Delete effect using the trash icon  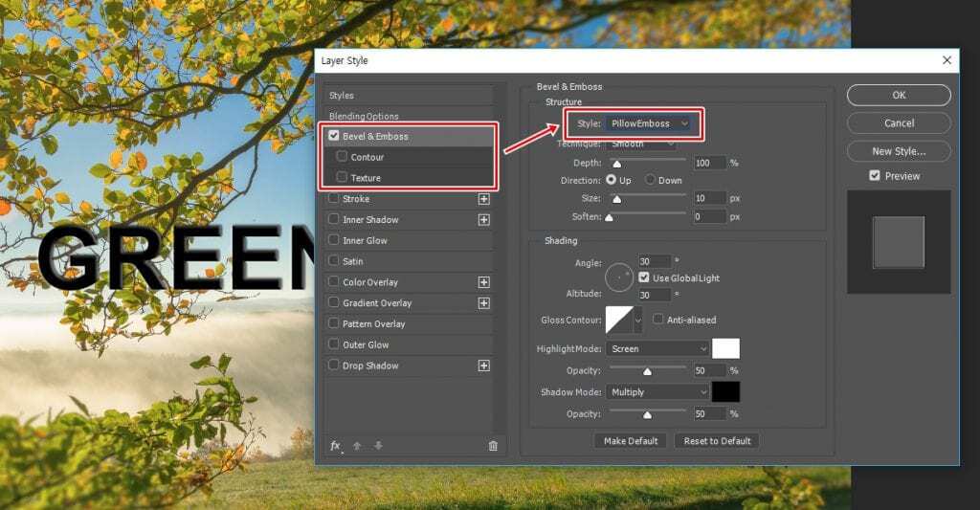tap(493, 446)
